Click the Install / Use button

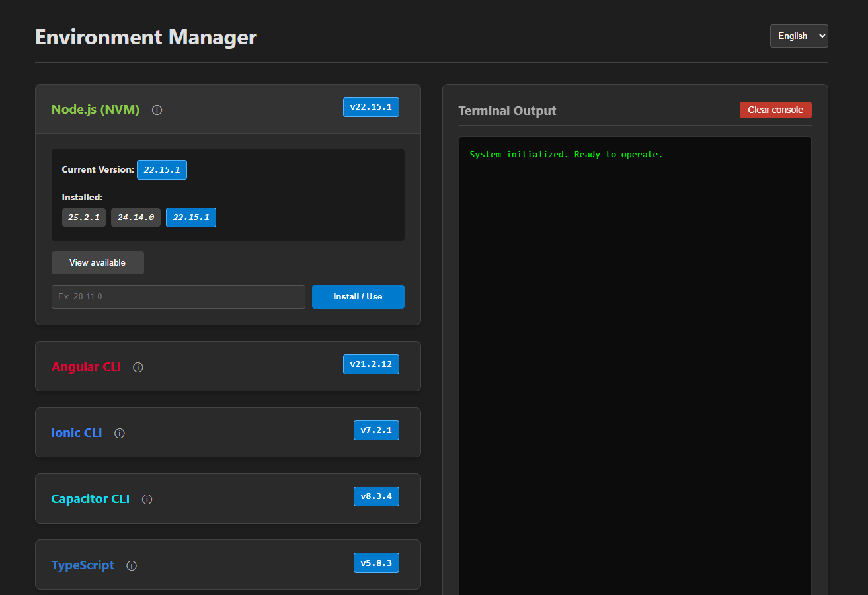click(358, 297)
